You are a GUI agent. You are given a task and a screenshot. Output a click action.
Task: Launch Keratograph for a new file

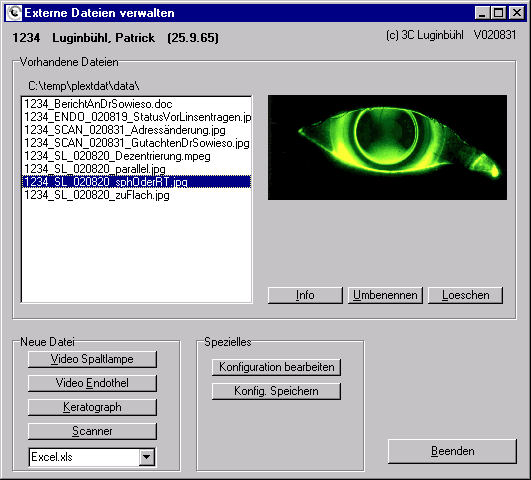(x=92, y=407)
